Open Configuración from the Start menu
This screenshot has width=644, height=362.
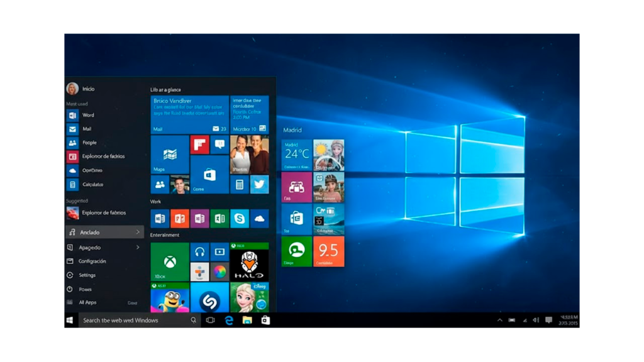click(x=92, y=261)
